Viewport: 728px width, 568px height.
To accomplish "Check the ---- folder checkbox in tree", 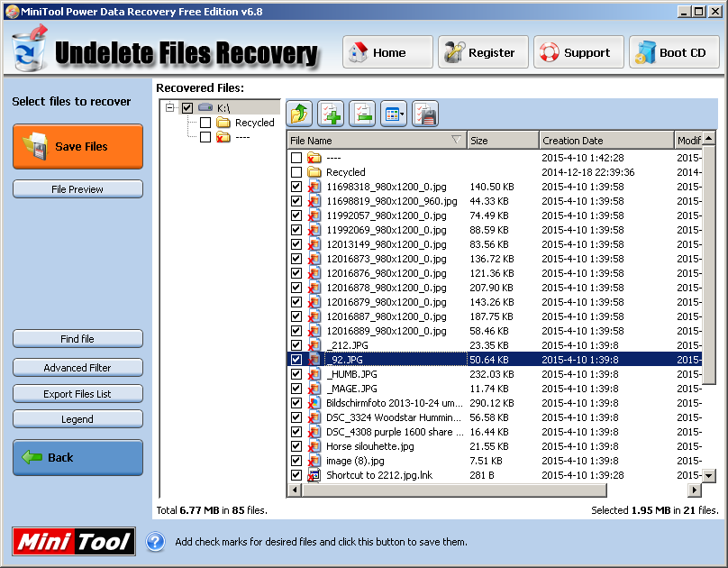I will [205, 137].
